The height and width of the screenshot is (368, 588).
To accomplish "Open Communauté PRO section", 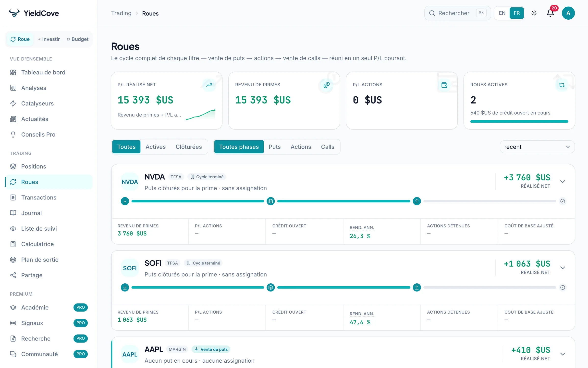I will (x=49, y=354).
